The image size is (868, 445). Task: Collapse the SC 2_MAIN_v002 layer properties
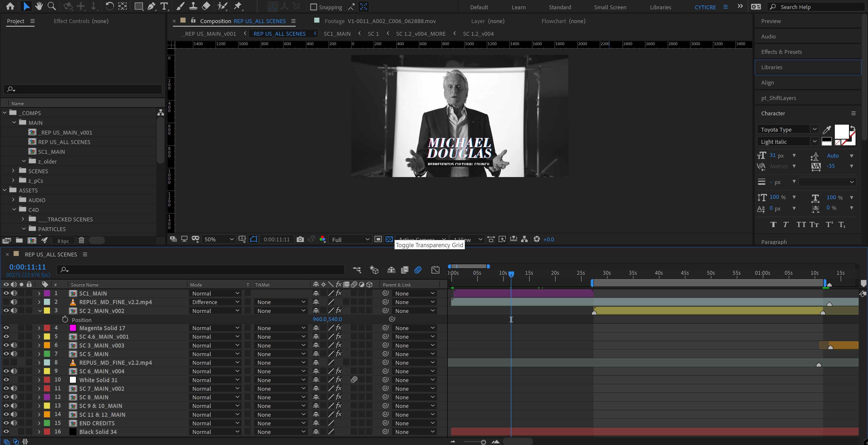[x=40, y=310]
